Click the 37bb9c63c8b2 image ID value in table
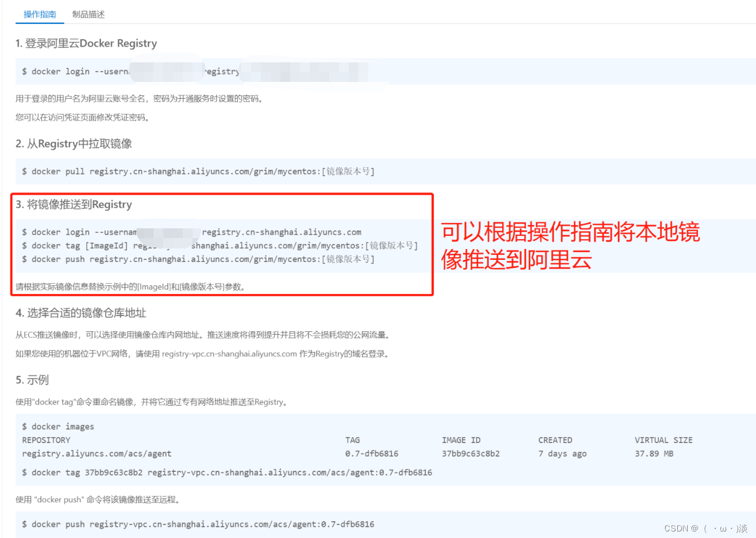Image resolution: width=756 pixels, height=538 pixels. point(471,454)
